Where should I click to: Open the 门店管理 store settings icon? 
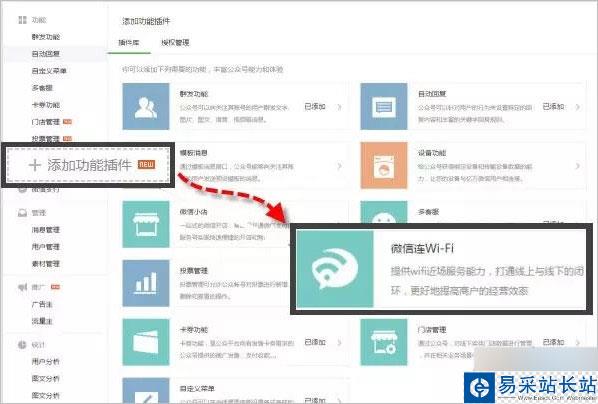[384, 342]
